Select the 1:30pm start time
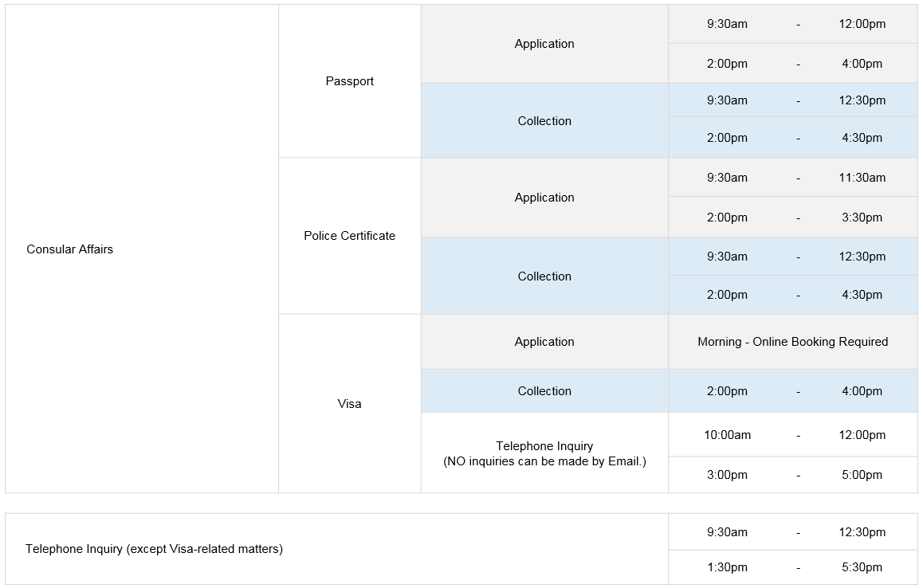 pos(727,567)
